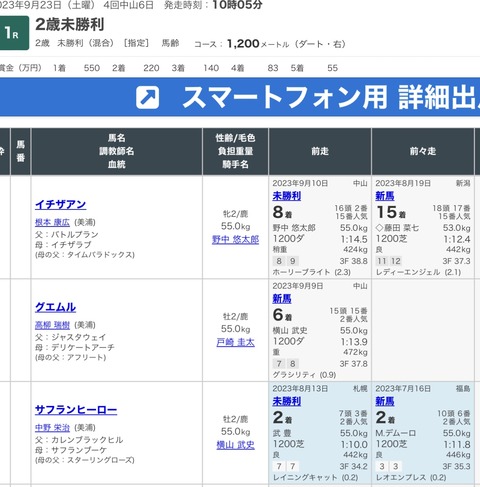
Task: Open イチザアン's 未勝利 race on 2023年9月10日
Action: 287,196
